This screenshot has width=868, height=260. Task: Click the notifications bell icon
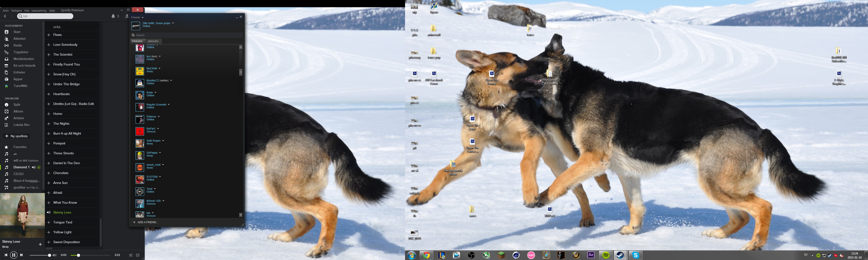point(113,16)
